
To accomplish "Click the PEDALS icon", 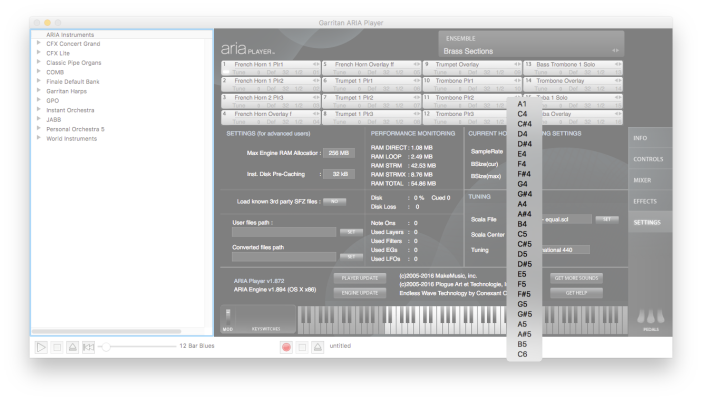I will tap(651, 316).
